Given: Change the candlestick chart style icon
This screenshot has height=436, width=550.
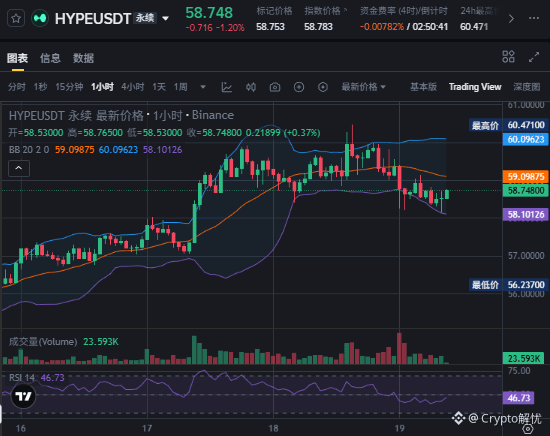Looking at the screenshot, I should tap(251, 87).
